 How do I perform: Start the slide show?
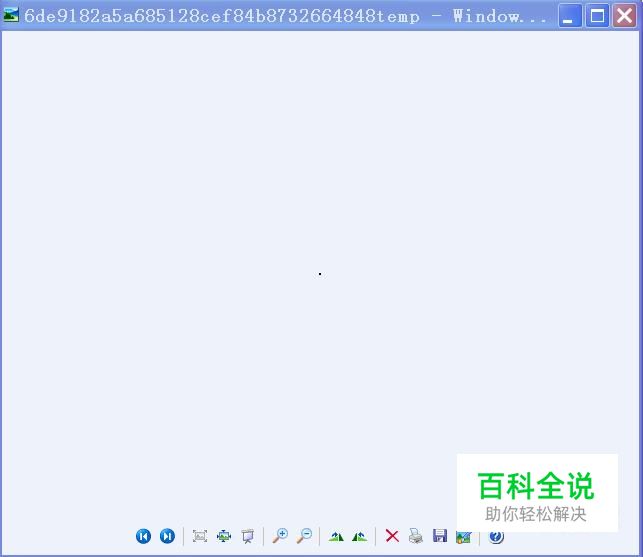coord(248,536)
